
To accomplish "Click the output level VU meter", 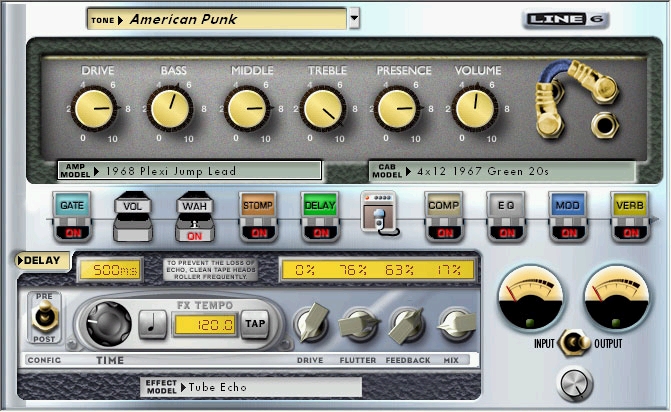I will [616, 298].
